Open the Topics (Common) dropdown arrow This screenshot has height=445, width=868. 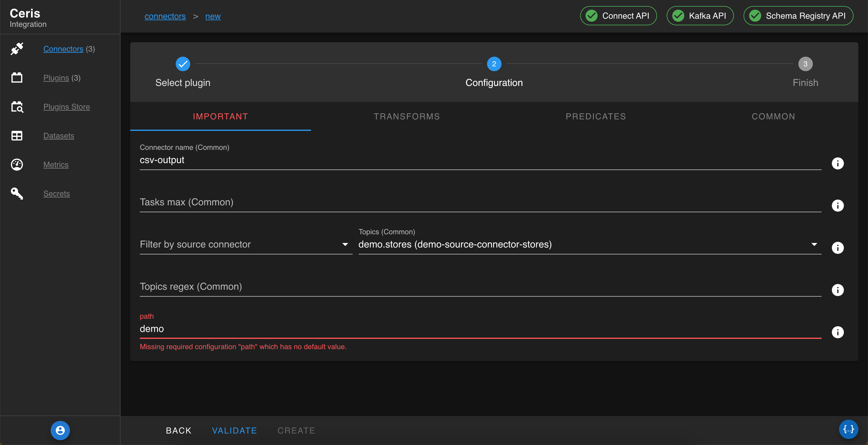tap(814, 245)
